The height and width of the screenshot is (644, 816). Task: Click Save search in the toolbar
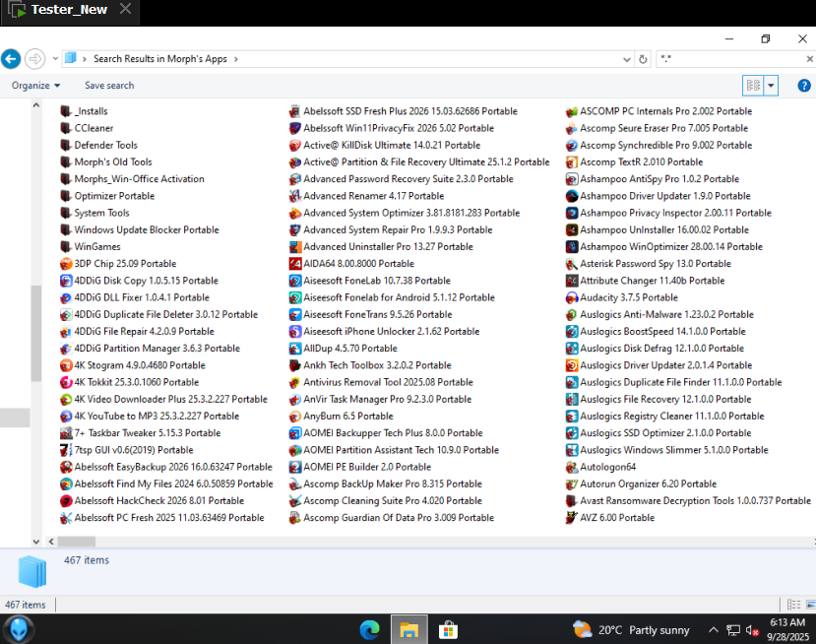point(109,86)
